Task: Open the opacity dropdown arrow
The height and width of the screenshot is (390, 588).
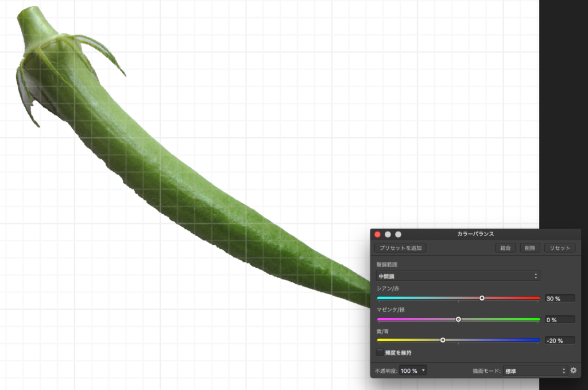Action: coord(423,370)
